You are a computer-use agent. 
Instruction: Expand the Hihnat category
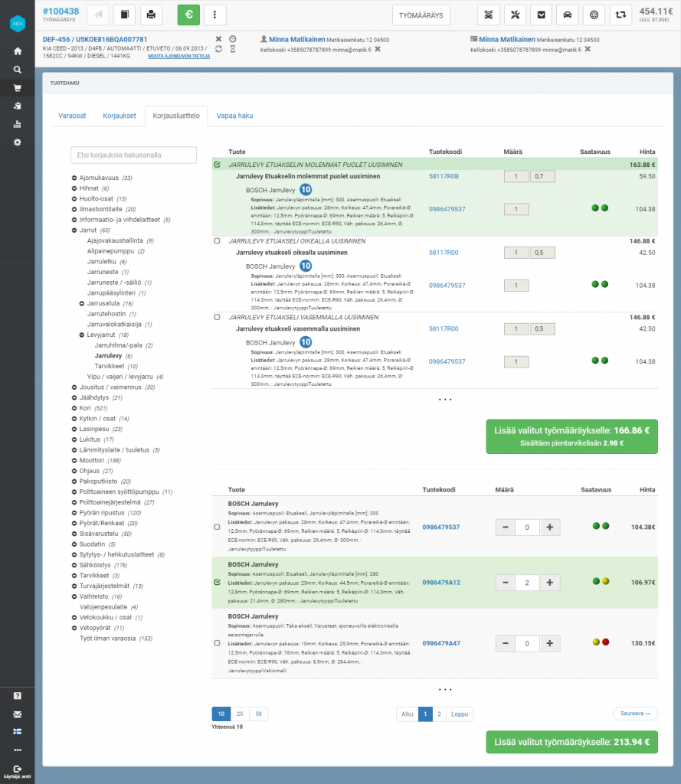coord(74,188)
